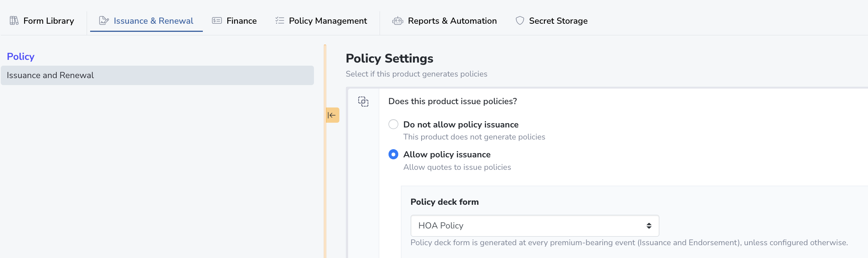Click the policy deck form help text
The image size is (868, 258).
click(629, 242)
